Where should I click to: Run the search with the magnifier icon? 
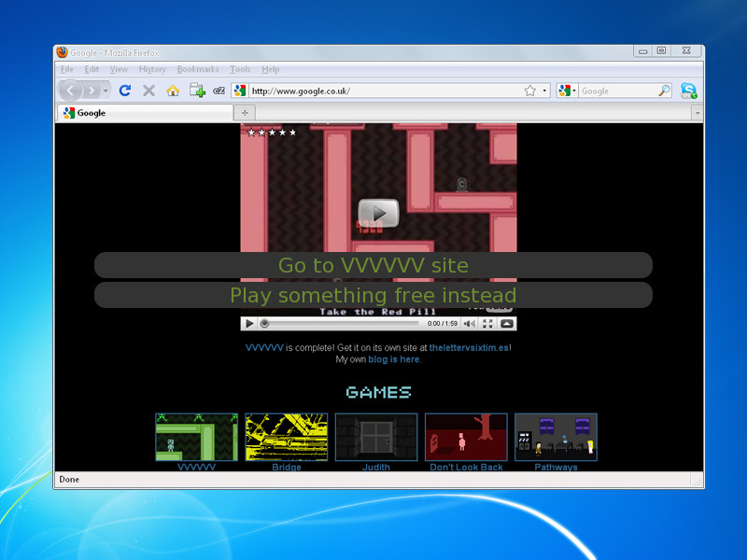click(664, 91)
